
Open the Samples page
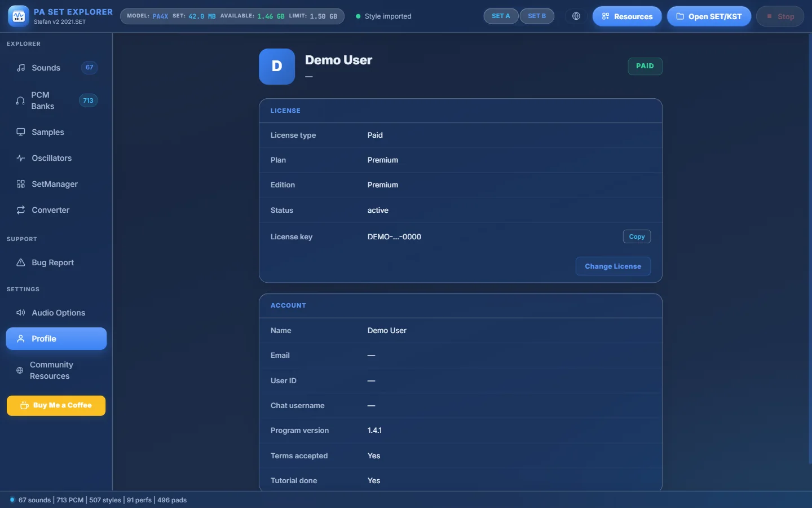tap(56, 132)
